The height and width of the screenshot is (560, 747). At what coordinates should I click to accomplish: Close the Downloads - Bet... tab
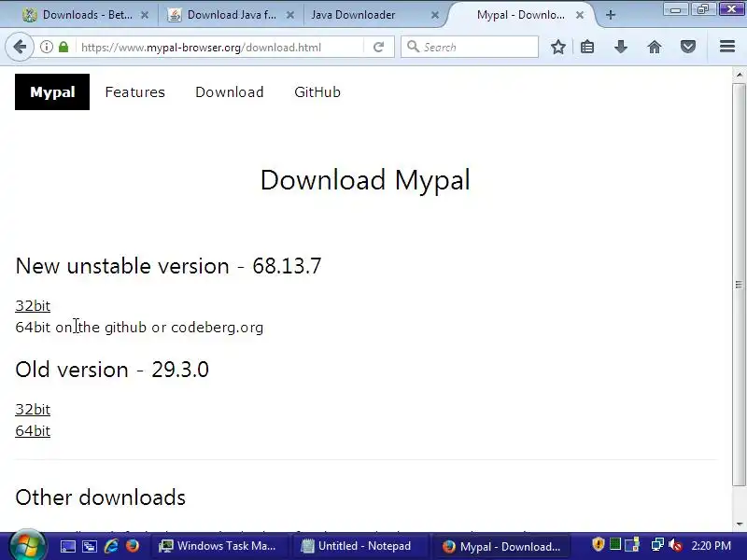(145, 15)
